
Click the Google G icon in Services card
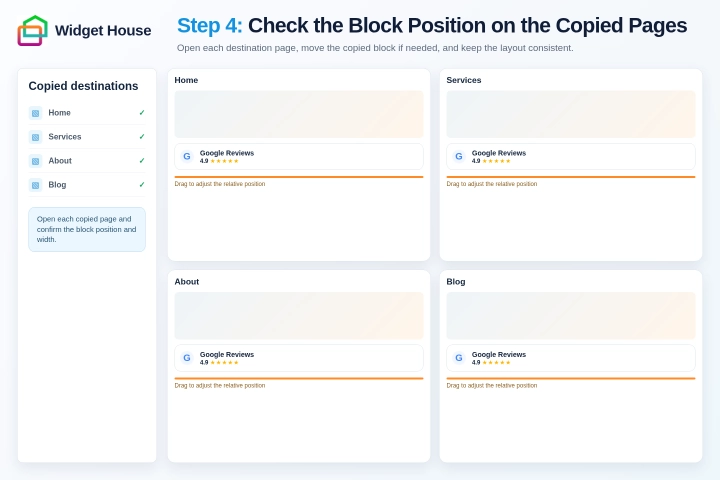click(459, 156)
